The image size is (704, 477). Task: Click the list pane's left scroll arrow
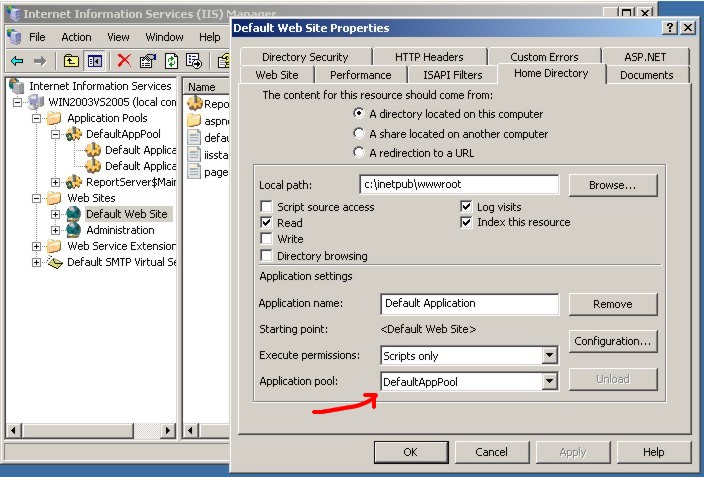point(190,430)
